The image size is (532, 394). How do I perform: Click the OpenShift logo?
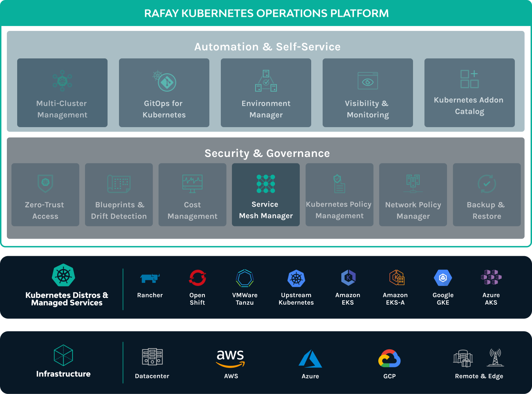click(x=198, y=278)
